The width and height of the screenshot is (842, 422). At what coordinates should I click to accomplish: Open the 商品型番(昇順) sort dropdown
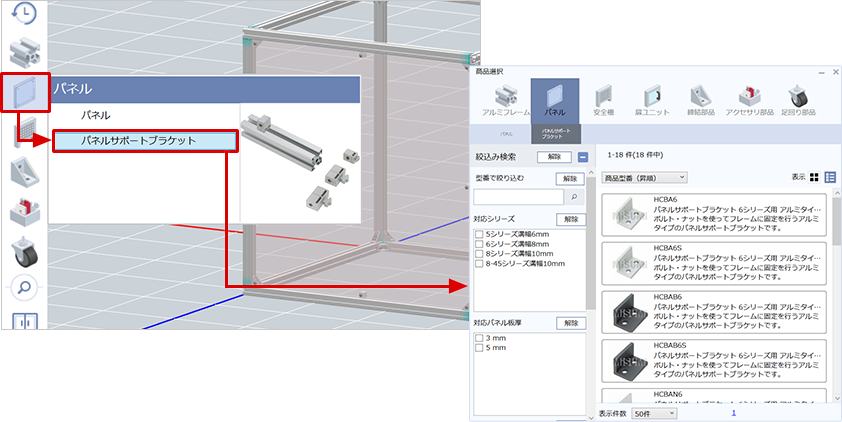tap(644, 177)
